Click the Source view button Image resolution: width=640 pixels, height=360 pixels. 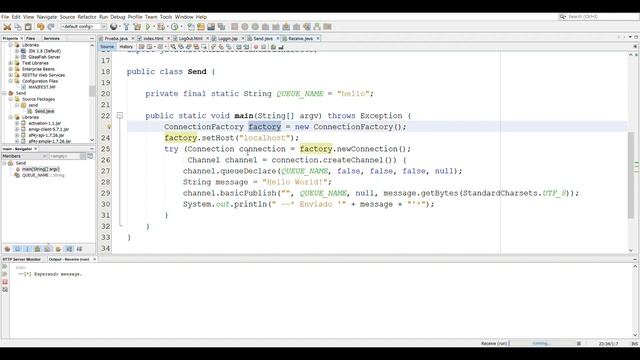click(x=107, y=47)
